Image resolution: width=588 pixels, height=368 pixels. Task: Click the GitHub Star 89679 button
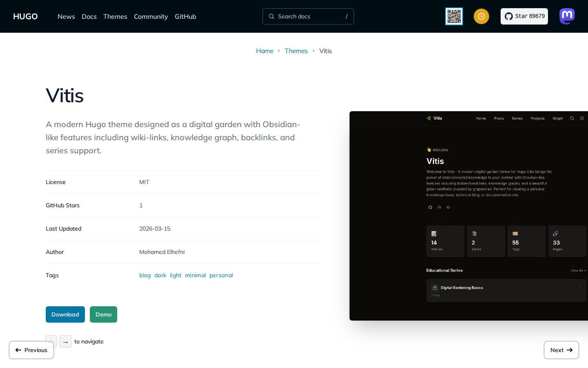click(524, 16)
